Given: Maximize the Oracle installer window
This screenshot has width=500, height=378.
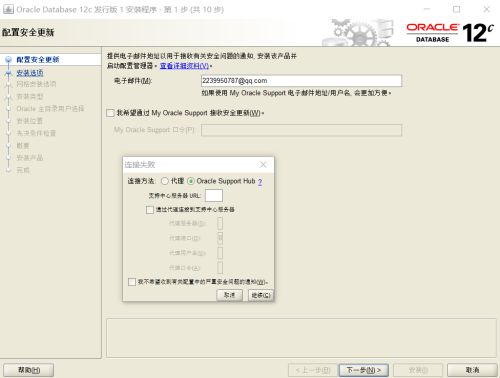Looking at the screenshot, I should [456, 9].
